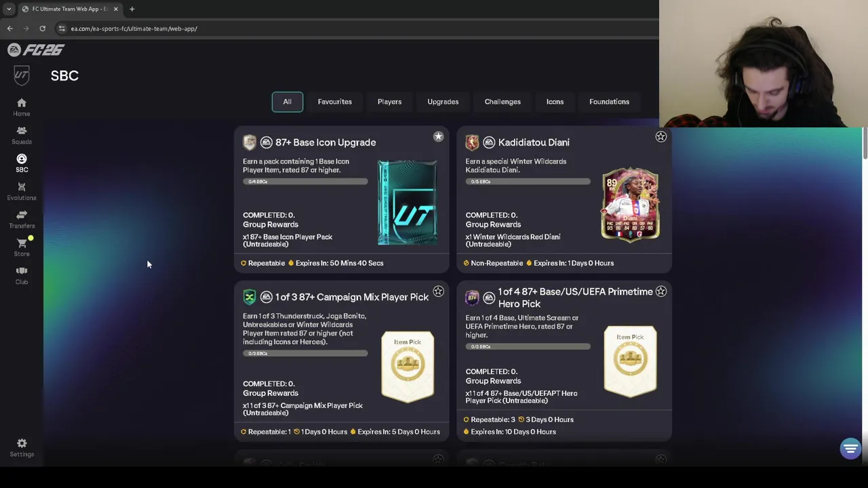
Task: Open the 87+ Base Icon Upgrade title
Action: pos(325,142)
